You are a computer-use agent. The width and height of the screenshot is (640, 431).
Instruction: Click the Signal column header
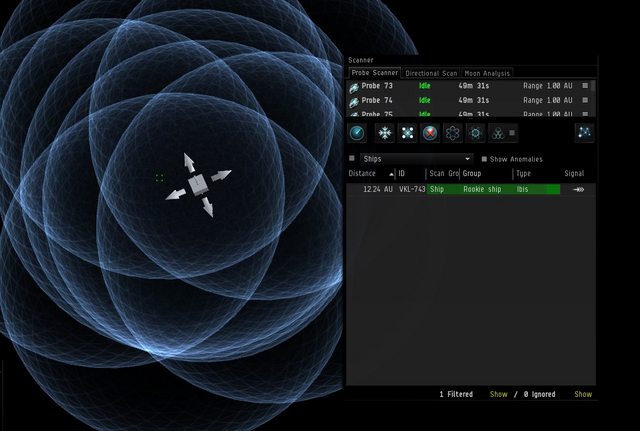(574, 173)
